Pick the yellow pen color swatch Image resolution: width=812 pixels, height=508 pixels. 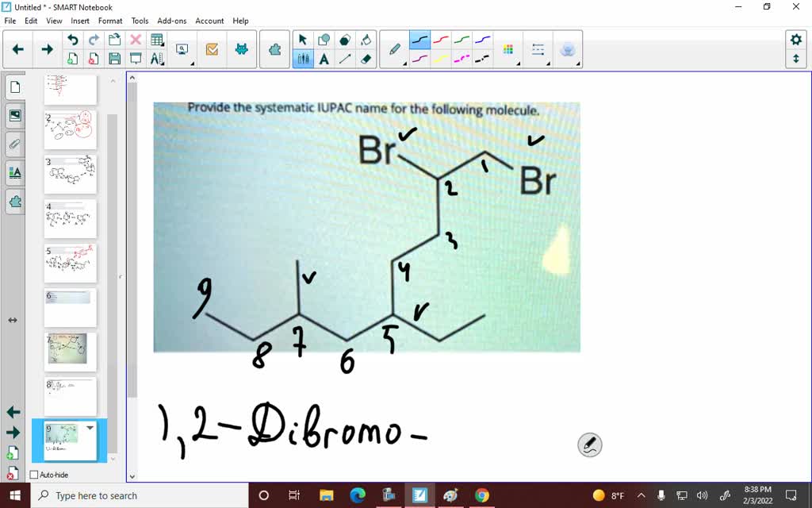tap(441, 57)
